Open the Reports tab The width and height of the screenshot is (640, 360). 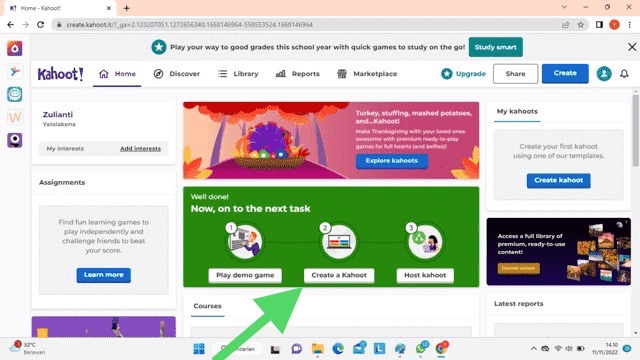(x=298, y=74)
